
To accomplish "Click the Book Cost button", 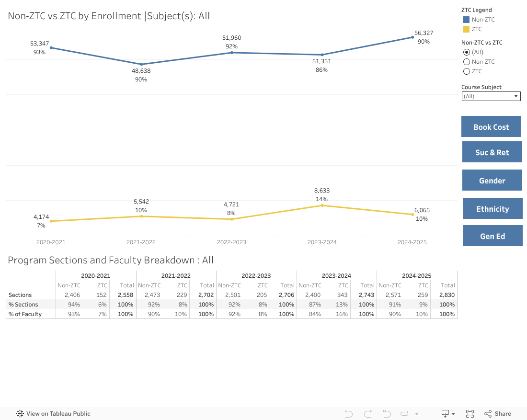I will (491, 126).
